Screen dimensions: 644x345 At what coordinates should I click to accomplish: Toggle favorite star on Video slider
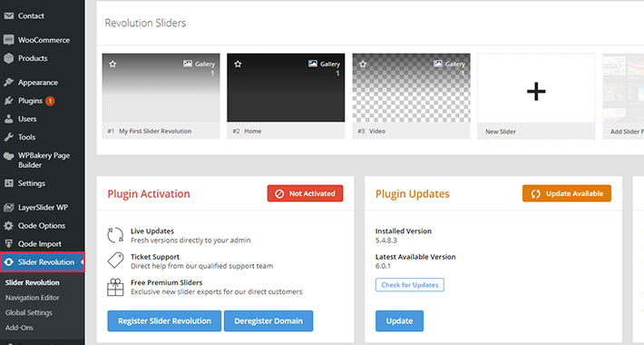pyautogui.click(x=363, y=64)
